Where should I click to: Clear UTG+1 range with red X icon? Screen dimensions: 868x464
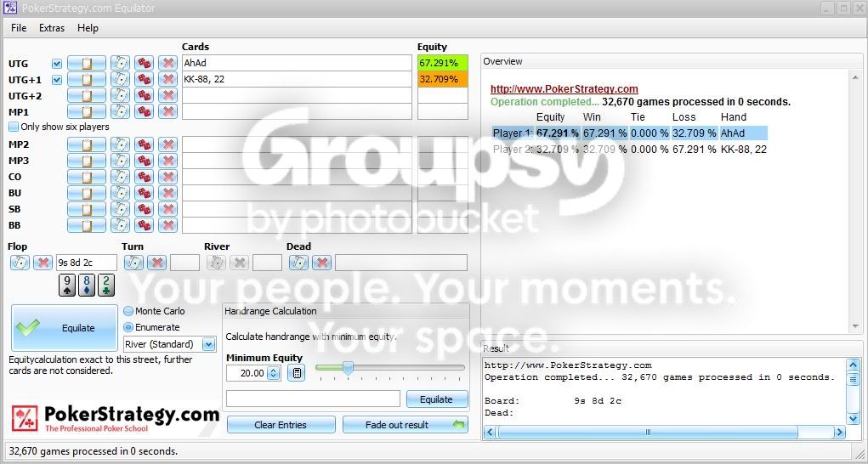click(x=167, y=80)
